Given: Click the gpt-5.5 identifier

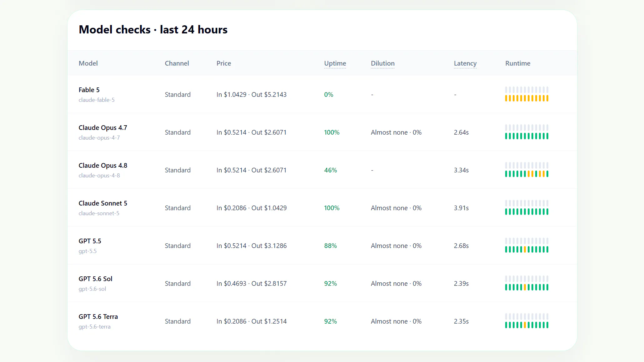Looking at the screenshot, I should tap(88, 251).
